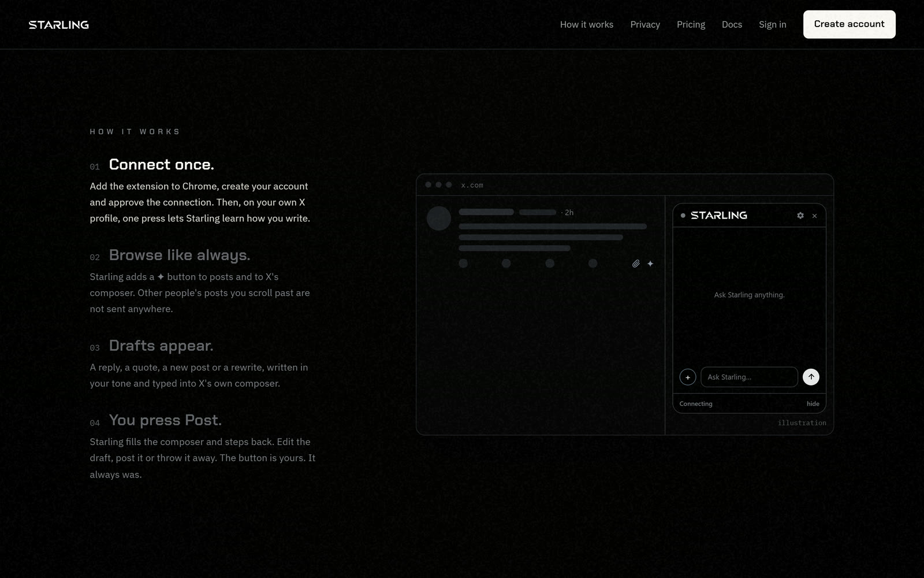Click the plus attach button beside Ask Starling
924x578 pixels.
[688, 377]
